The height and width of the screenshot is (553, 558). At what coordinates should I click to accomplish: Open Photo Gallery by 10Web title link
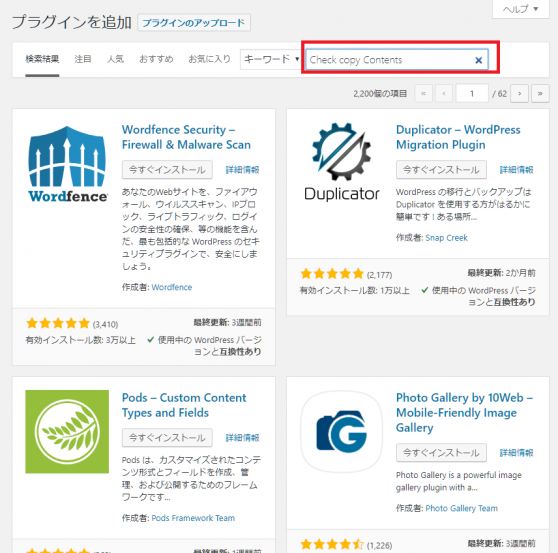(x=464, y=412)
